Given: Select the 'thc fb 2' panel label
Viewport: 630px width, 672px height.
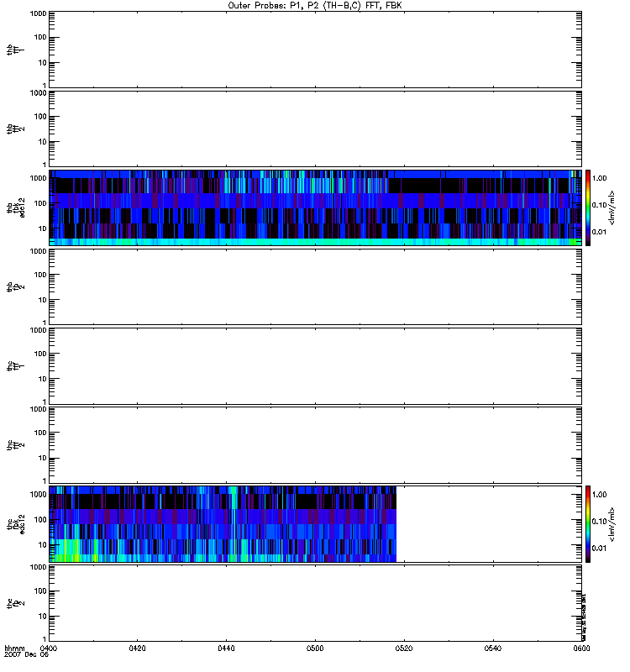Looking at the screenshot, I should 15,603.
